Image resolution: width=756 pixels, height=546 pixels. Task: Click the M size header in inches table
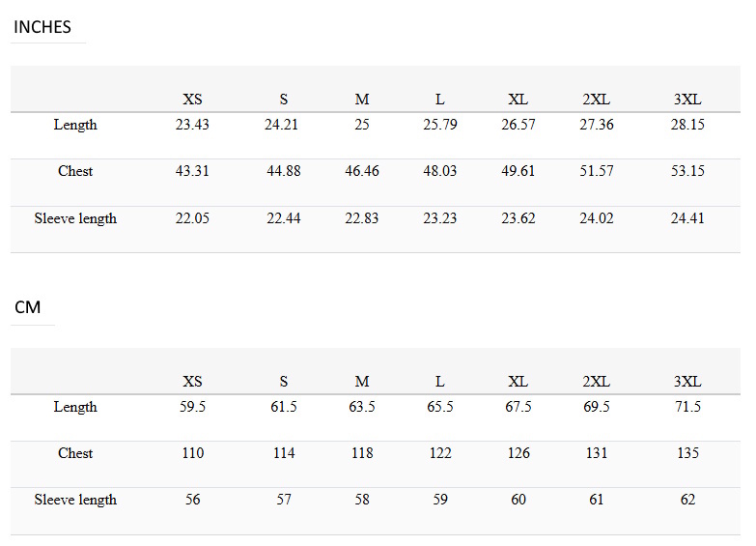tap(362, 100)
